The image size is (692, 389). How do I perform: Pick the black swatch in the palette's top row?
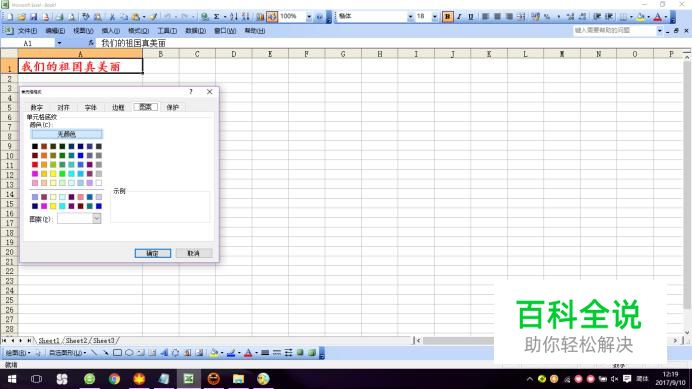tap(35, 146)
